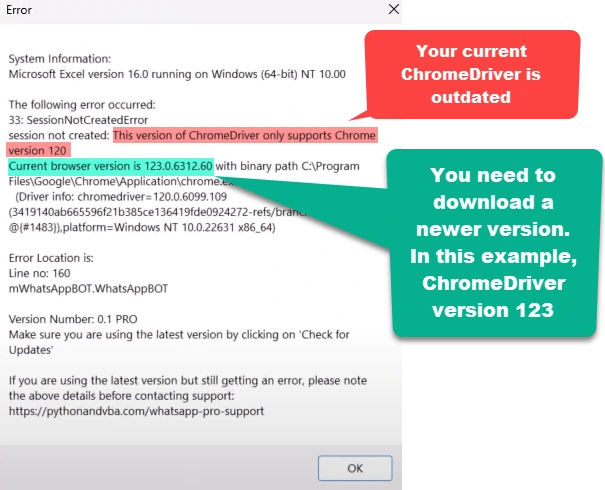The height and width of the screenshot is (490, 605).
Task: Click the 'Version Number: 0.1 PRO' line
Action: tap(73, 319)
